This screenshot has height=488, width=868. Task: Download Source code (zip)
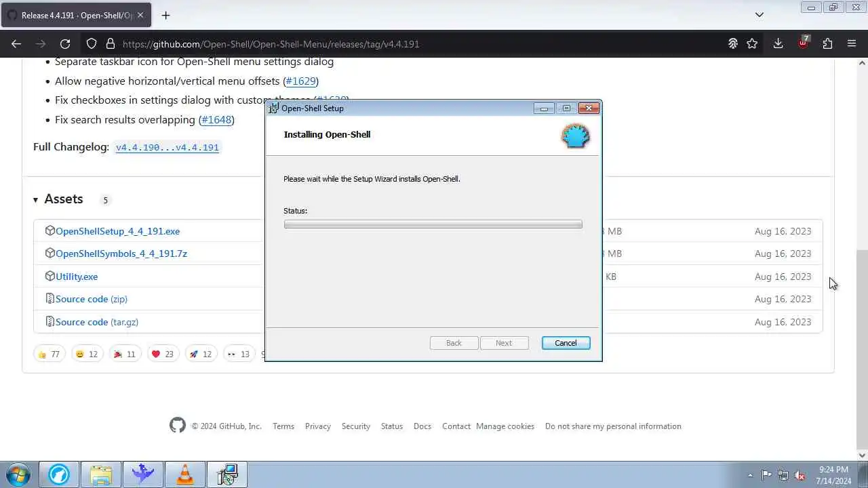tap(91, 299)
